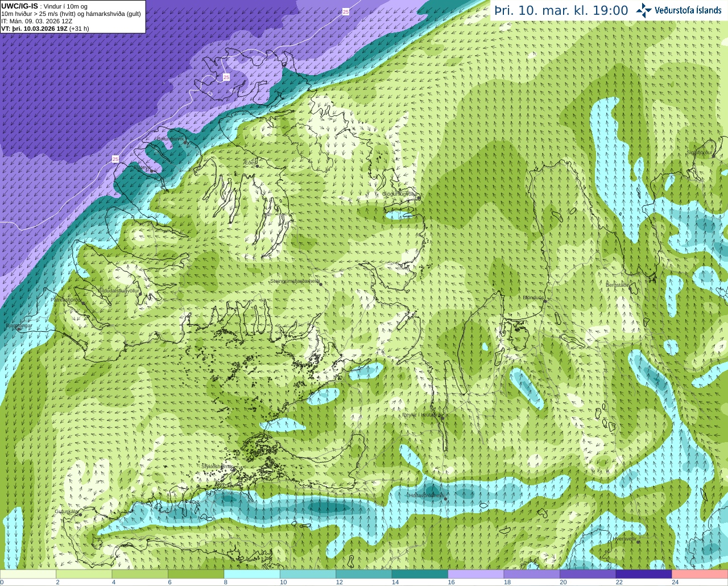Click the legend scale value 24
The width and height of the screenshot is (728, 586).
675,582
